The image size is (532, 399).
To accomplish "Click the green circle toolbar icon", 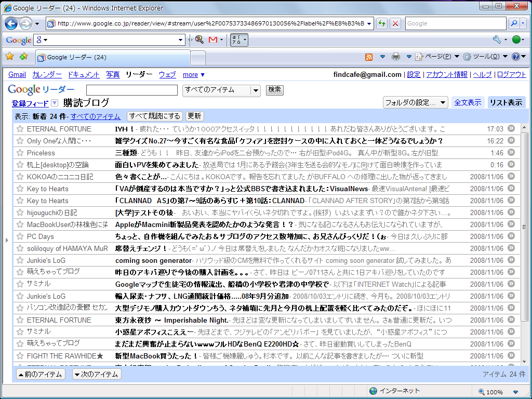I will pos(516,39).
